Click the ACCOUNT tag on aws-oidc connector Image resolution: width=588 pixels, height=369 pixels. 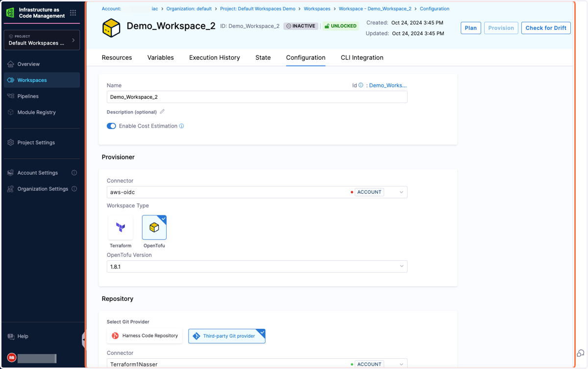(x=369, y=192)
